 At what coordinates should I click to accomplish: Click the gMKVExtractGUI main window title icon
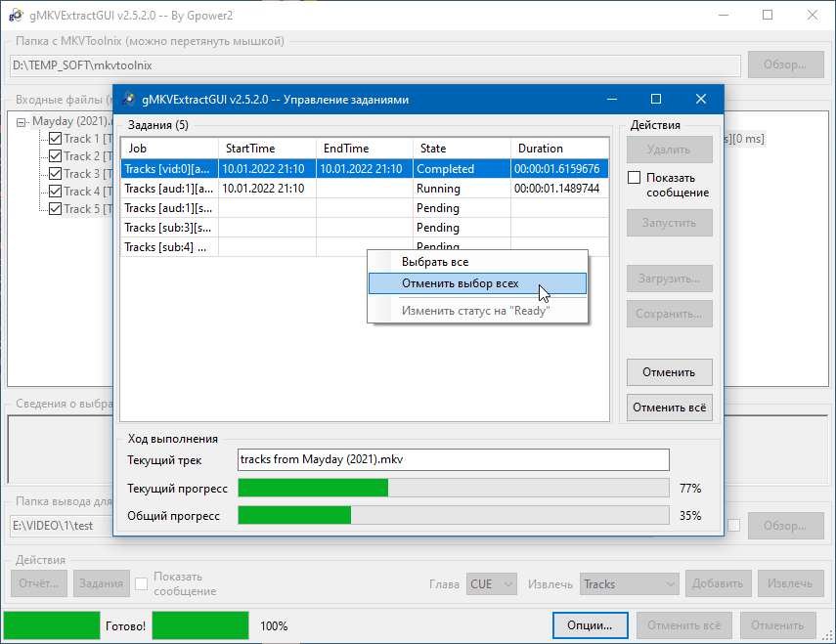(16, 16)
